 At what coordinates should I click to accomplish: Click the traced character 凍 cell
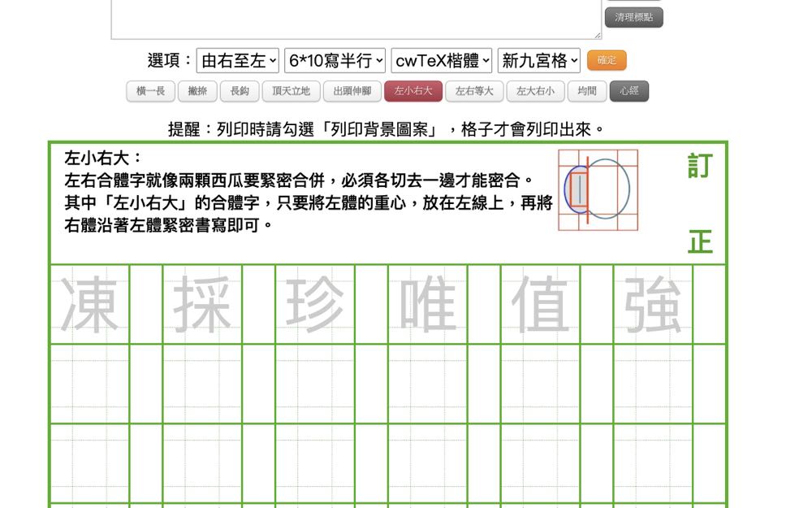point(89,305)
